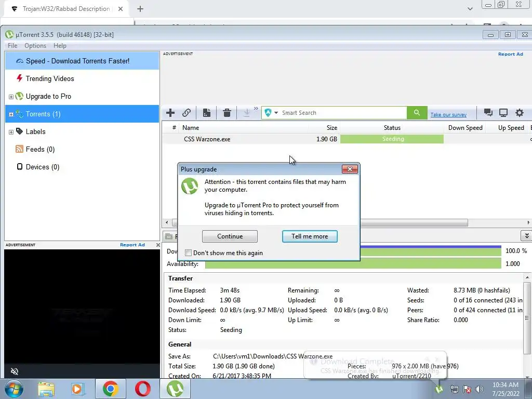
Task: Open the Windows Start menu
Action: click(x=14, y=389)
